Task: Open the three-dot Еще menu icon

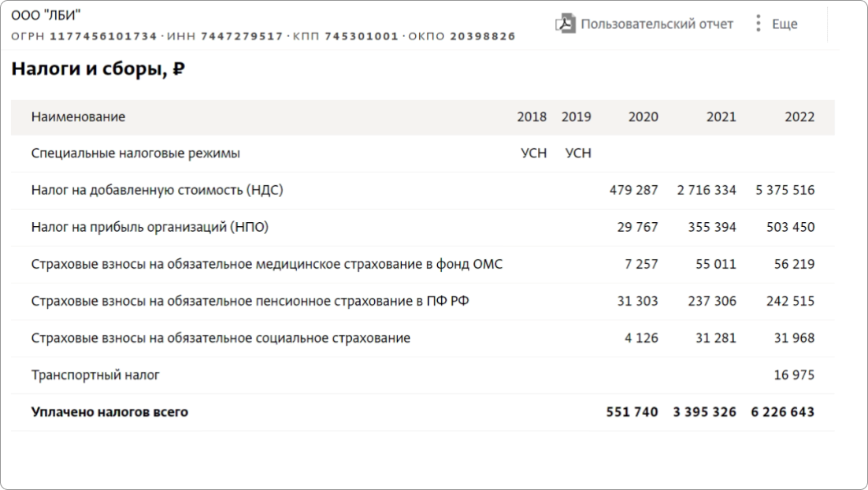Action: 758,24
